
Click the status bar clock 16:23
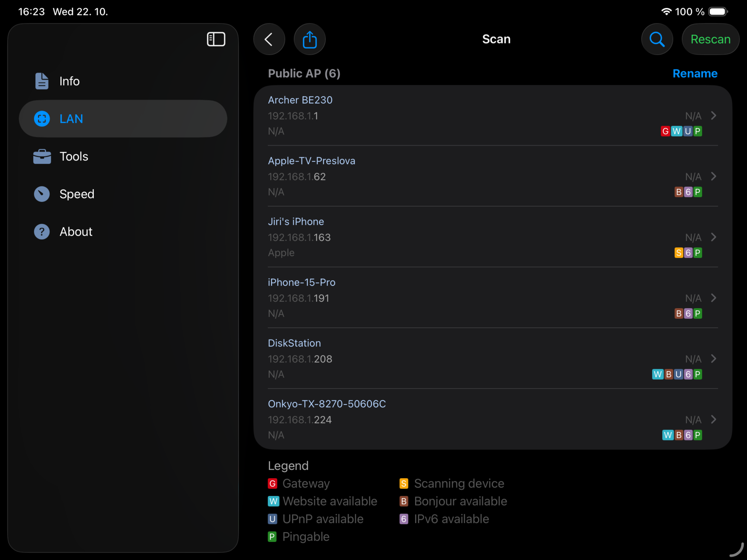click(31, 12)
